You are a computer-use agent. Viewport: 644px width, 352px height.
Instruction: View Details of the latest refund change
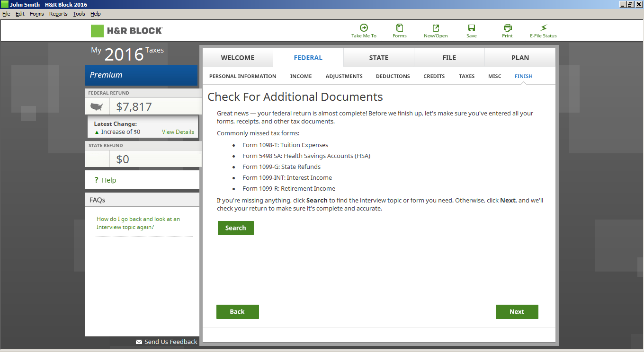[178, 132]
